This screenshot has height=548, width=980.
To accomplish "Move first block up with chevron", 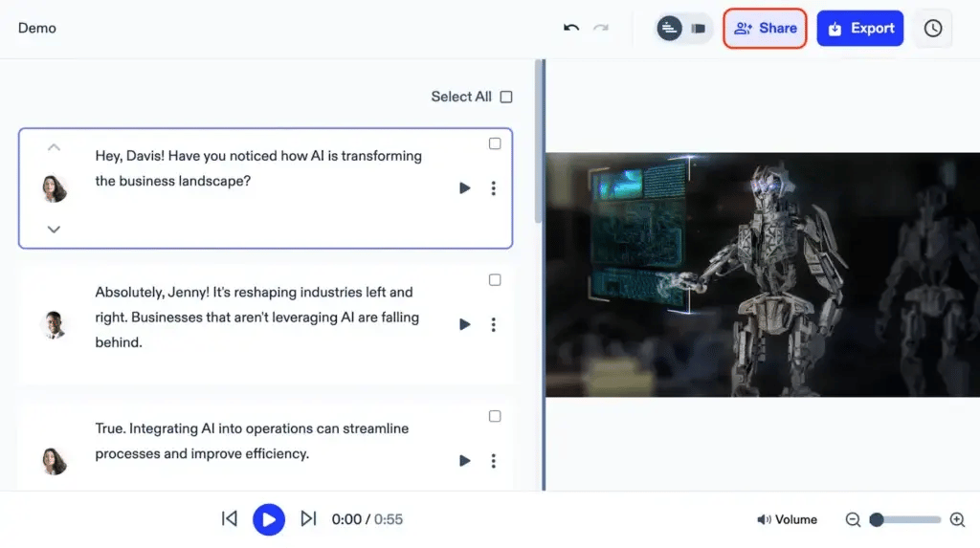I will click(x=54, y=147).
